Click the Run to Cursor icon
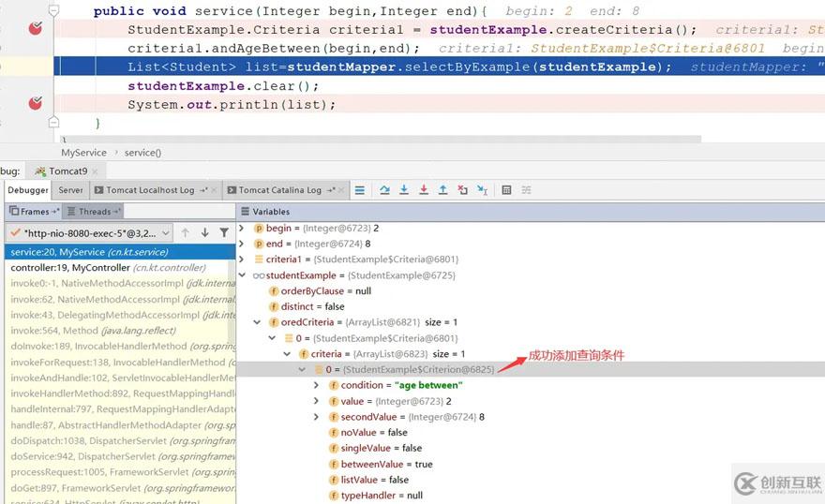825x504 pixels. click(x=483, y=190)
